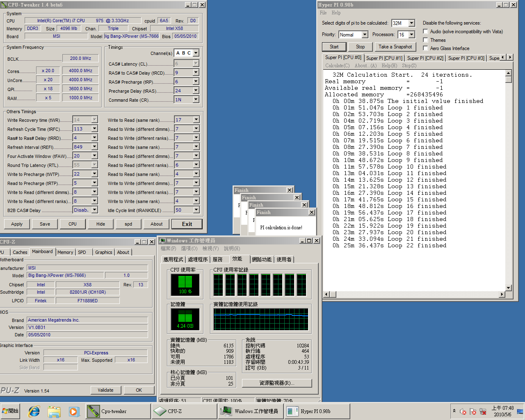Click Start button in Hyper PI
Viewport: 525px width, 420px height.
pyautogui.click(x=334, y=47)
